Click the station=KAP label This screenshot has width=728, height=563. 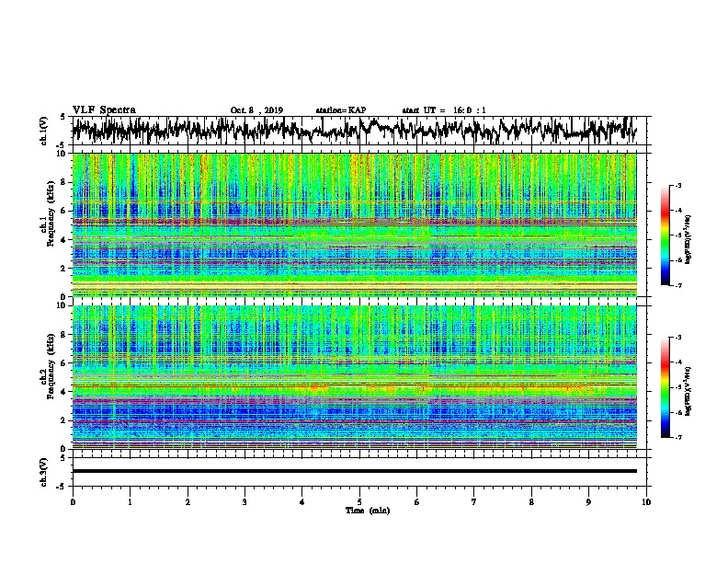(341, 110)
